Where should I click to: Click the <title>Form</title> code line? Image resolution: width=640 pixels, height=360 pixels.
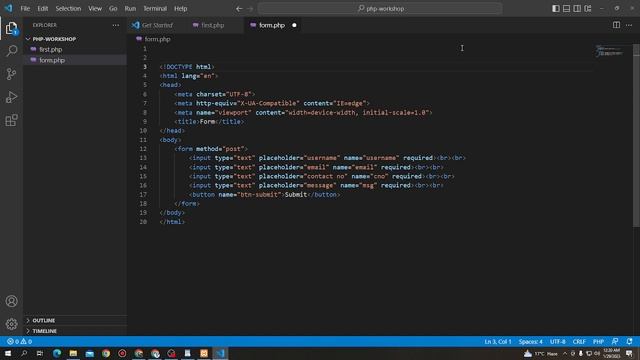[209, 122]
